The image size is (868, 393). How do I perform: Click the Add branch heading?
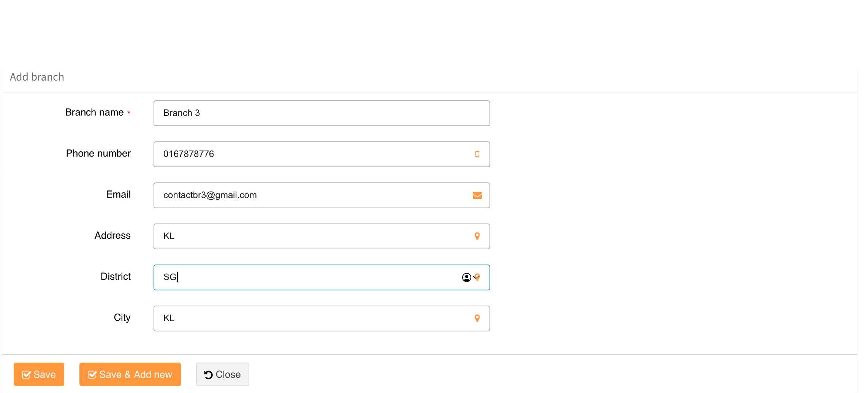point(37,77)
